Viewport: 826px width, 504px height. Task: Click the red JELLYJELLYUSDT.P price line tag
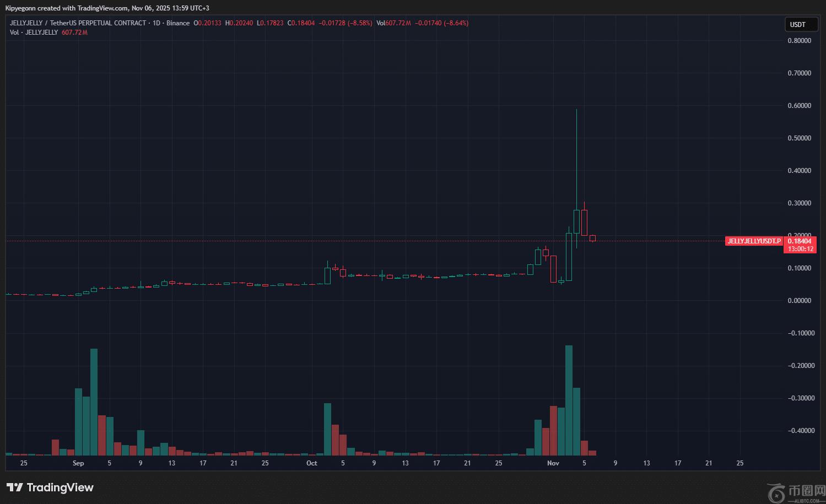754,241
